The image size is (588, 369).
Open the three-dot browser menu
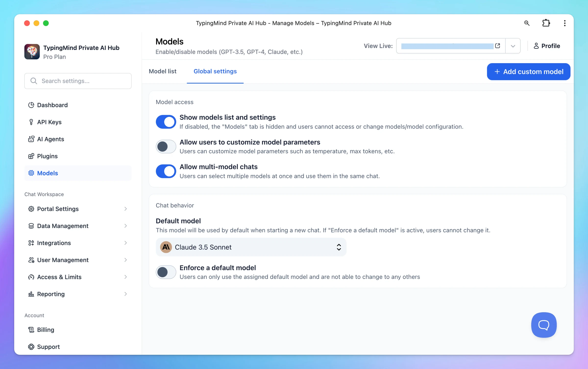(565, 23)
